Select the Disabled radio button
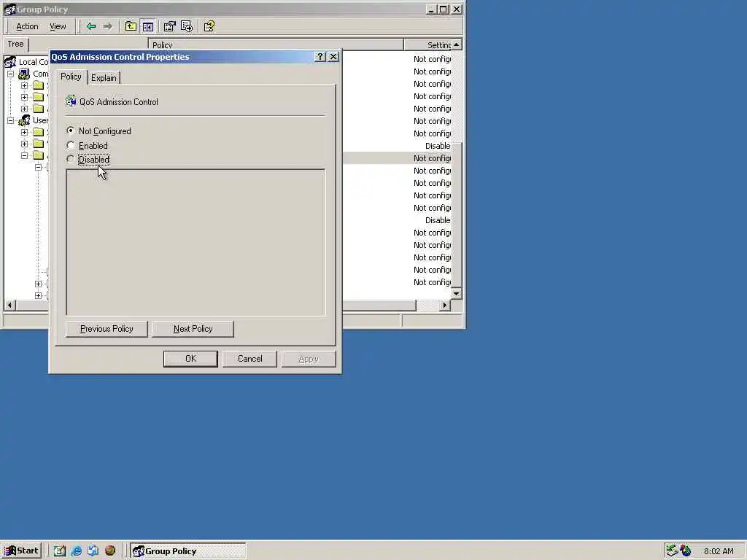747x560 pixels. (71, 159)
